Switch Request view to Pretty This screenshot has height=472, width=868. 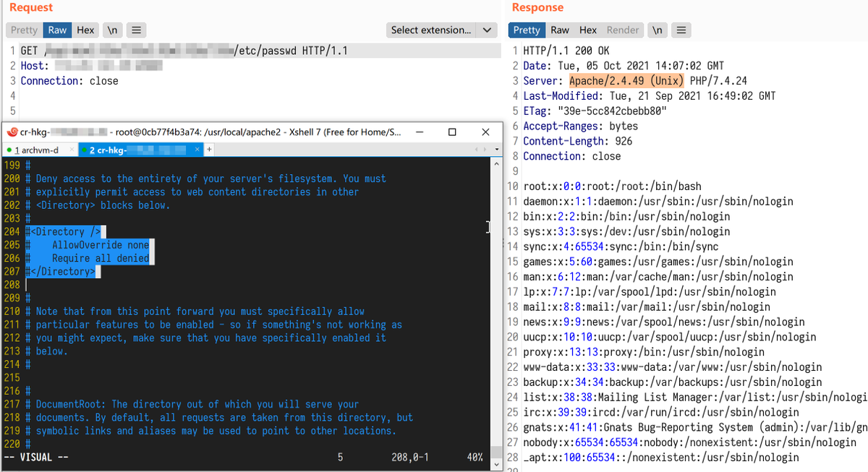point(24,30)
